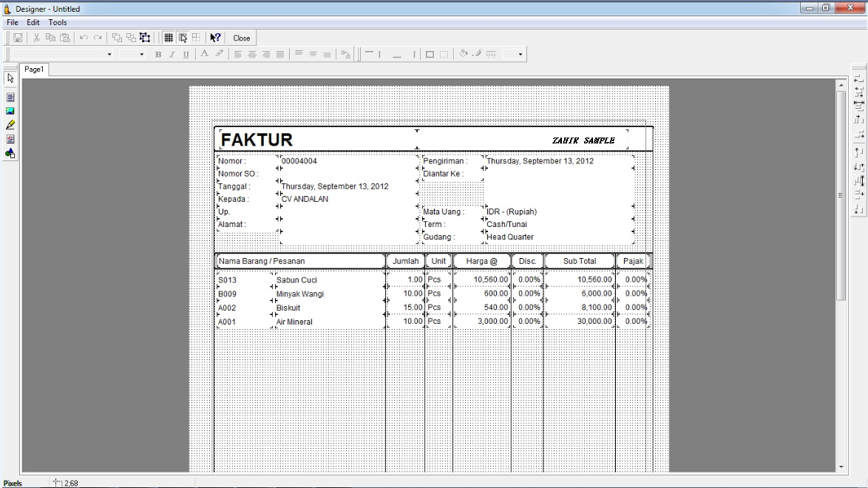Open the font size dropdown
868x488 pixels.
point(142,54)
